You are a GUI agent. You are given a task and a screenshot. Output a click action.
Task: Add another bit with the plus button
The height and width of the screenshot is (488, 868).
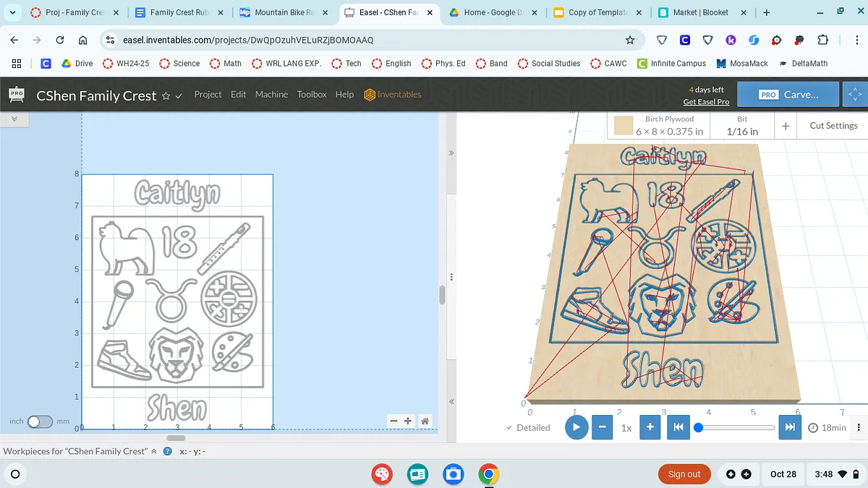coord(786,126)
